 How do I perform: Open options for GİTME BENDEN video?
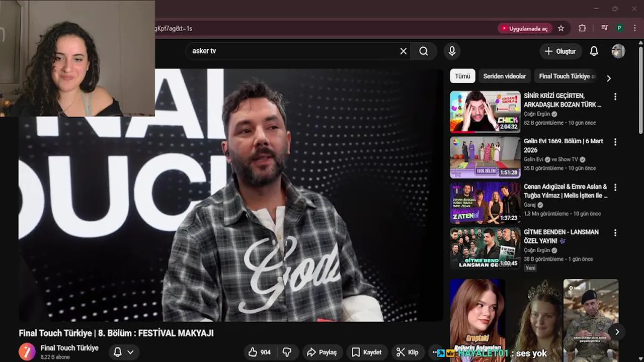click(615, 233)
